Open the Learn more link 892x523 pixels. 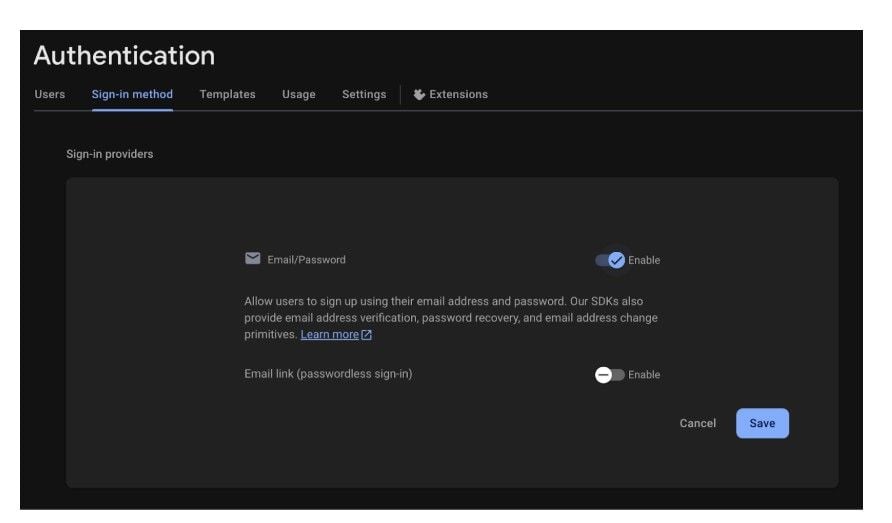click(329, 335)
